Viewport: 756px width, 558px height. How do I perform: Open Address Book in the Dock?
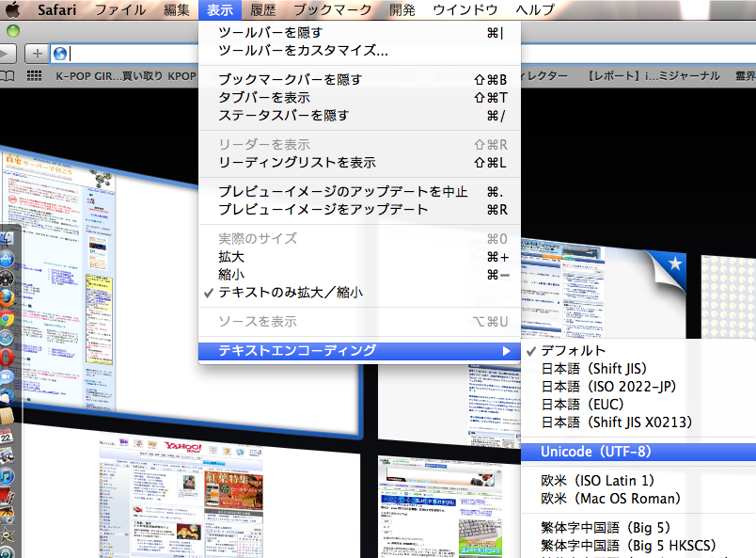point(7,416)
